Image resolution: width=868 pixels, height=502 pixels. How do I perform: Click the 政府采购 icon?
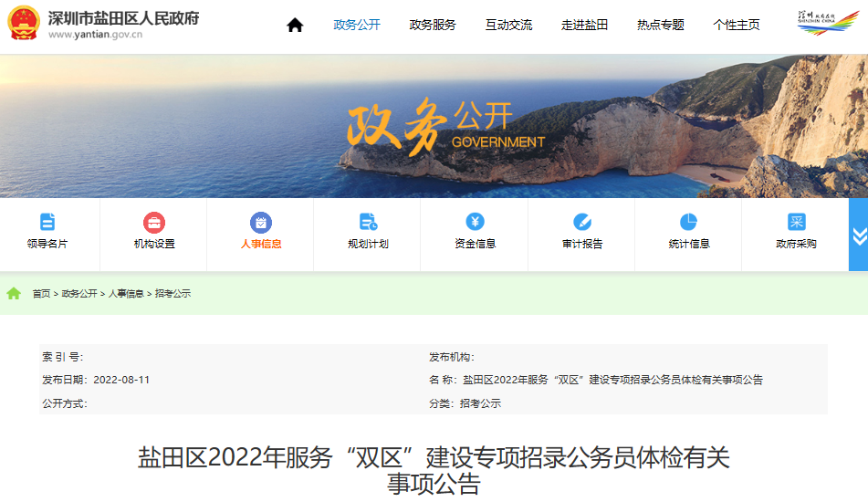coord(796,222)
